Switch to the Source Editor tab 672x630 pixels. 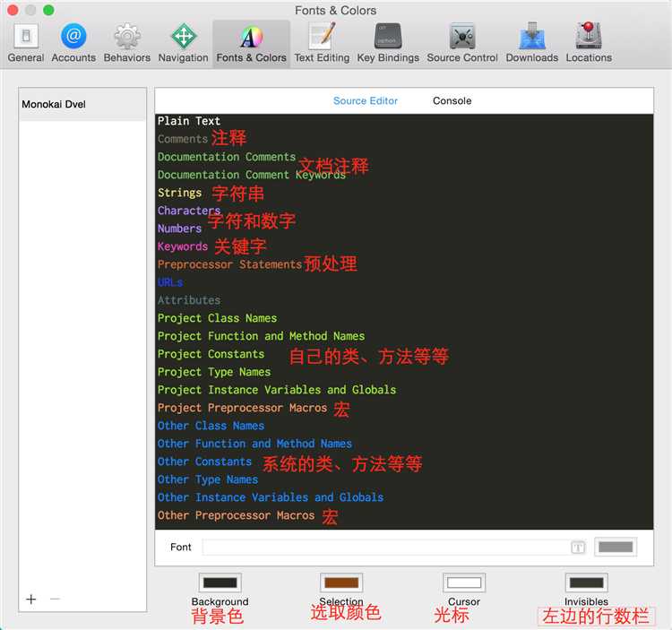coord(366,100)
